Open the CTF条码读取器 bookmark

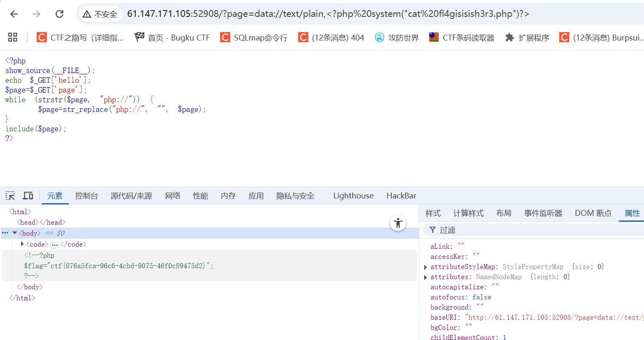coord(462,38)
